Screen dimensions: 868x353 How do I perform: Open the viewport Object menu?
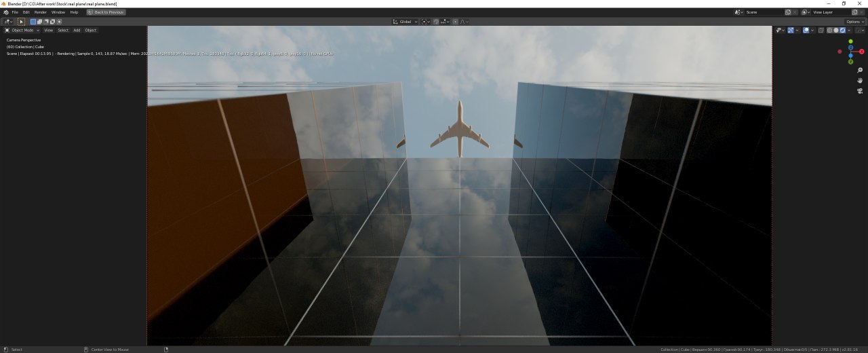(90, 30)
